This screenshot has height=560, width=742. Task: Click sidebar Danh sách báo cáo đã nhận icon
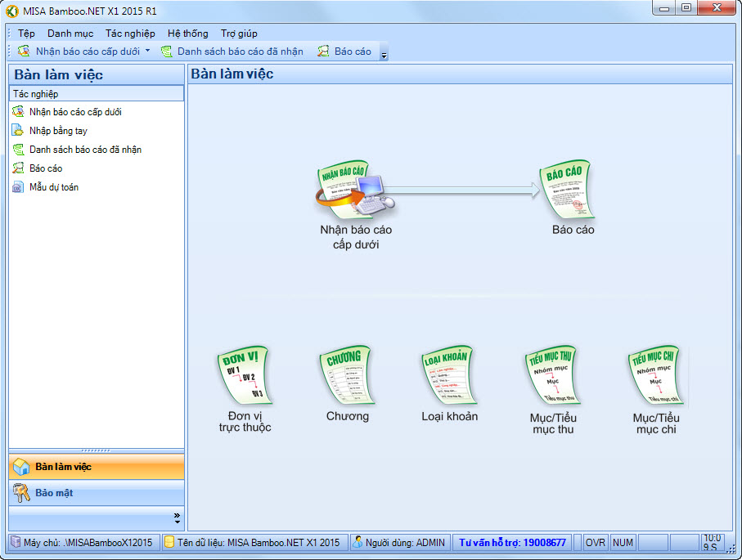(18, 150)
